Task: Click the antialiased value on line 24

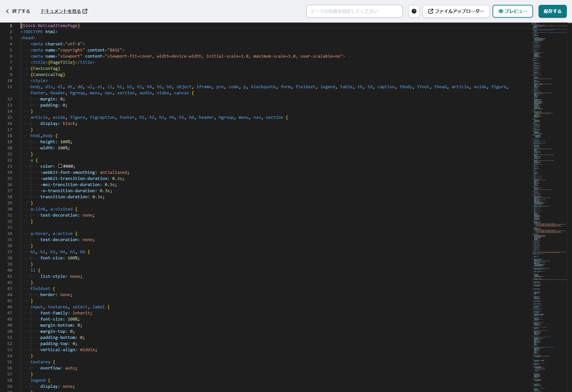Action: coord(114,173)
